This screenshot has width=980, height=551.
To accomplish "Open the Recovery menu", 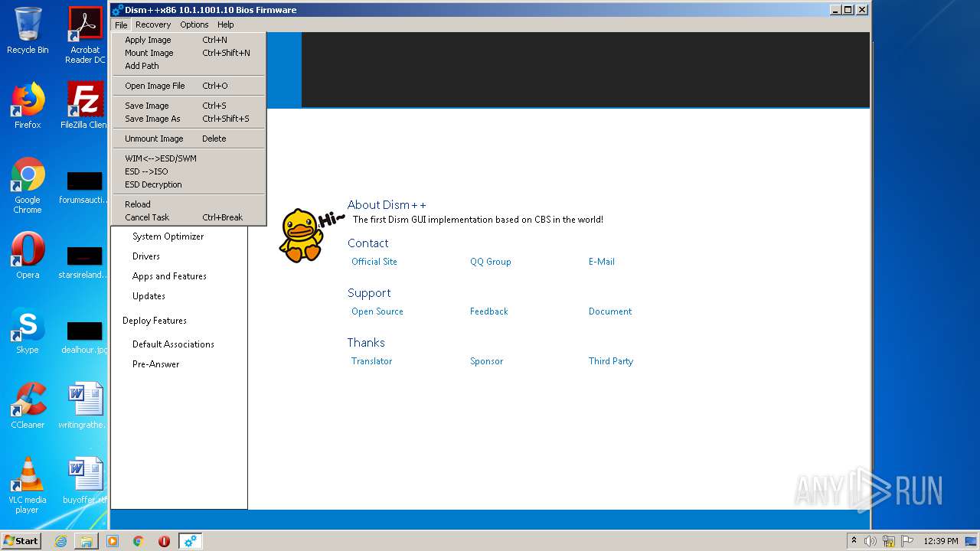I will point(153,24).
